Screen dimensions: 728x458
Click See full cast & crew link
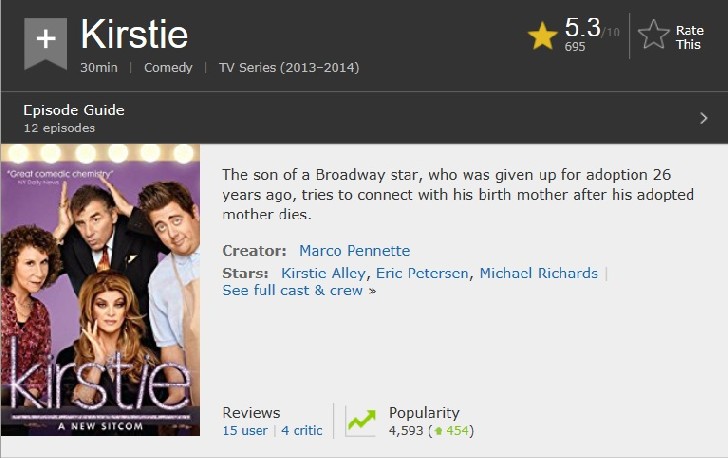tap(299, 290)
